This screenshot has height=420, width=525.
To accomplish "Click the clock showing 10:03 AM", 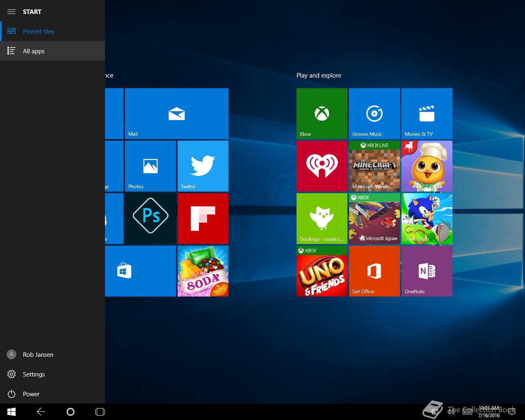I will 489,412.
